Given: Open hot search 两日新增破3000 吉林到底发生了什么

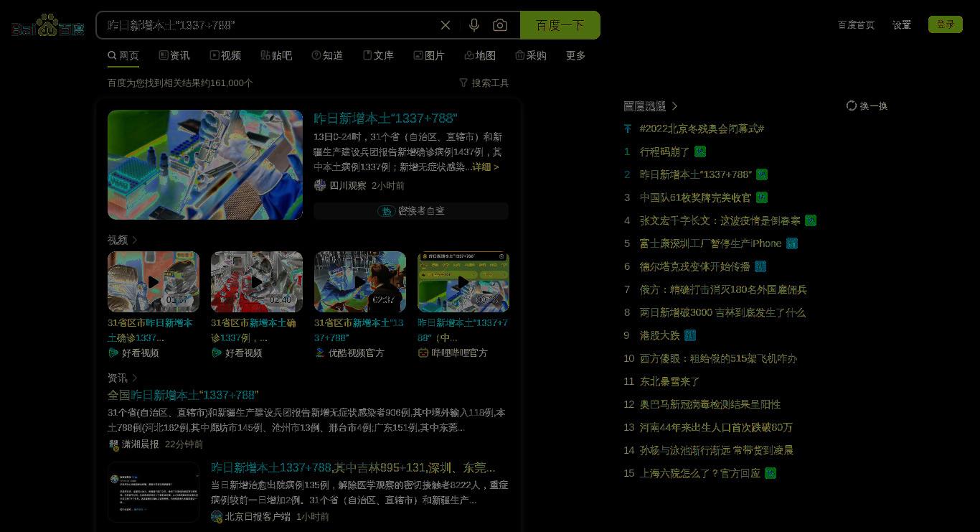Looking at the screenshot, I should [x=722, y=312].
